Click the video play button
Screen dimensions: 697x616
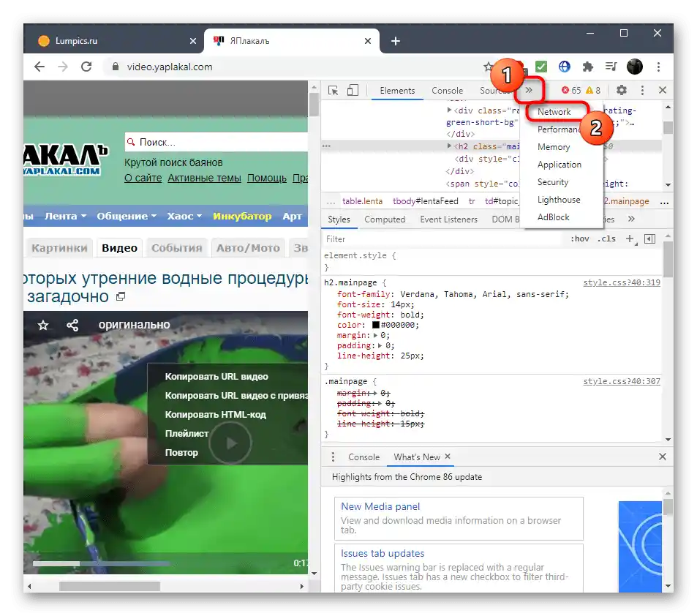[230, 443]
